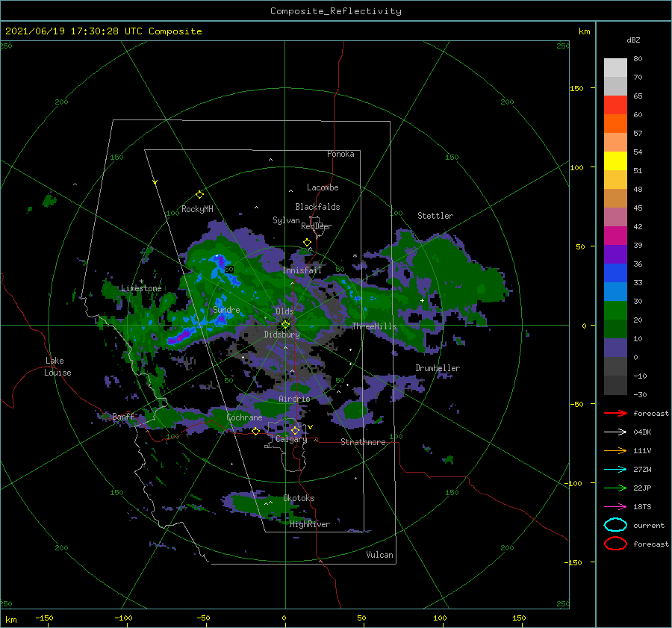Click the Blackfalds city label
Viewport: 672px width, 628px height.
tap(317, 207)
